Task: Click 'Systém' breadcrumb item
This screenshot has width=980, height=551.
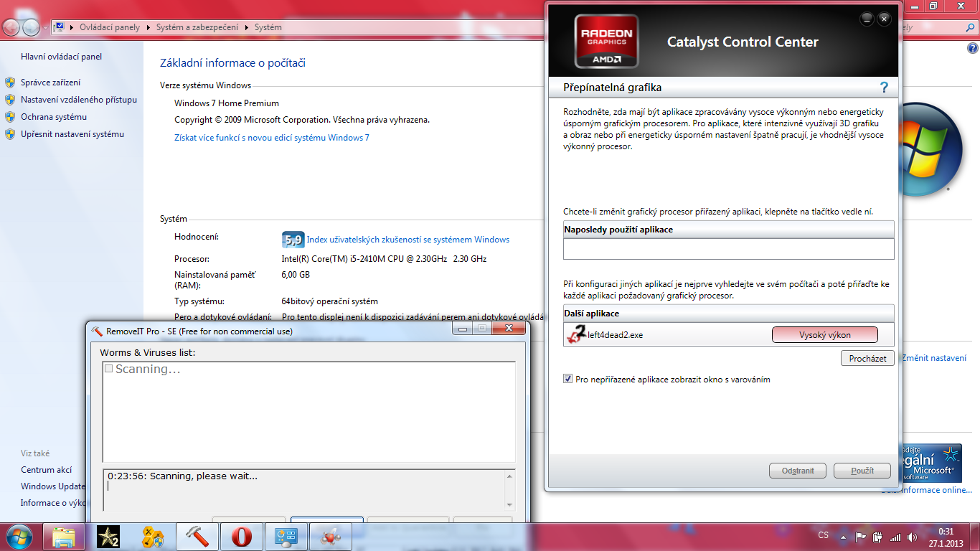Action: [268, 27]
